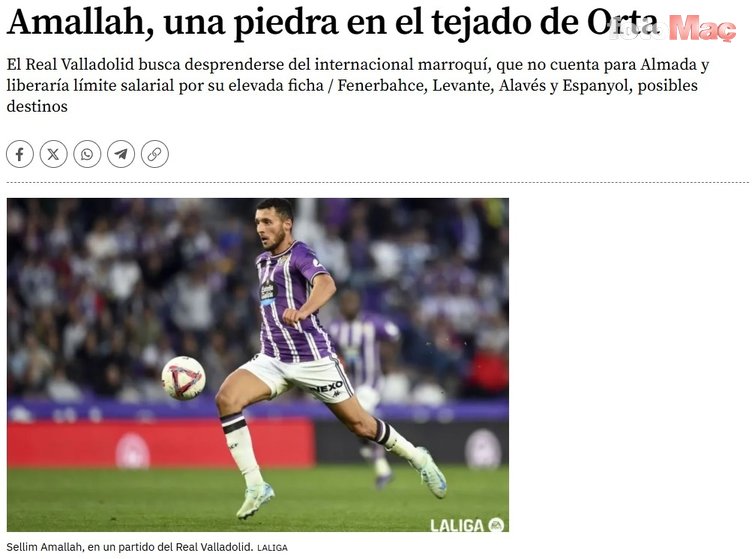The width and height of the screenshot is (752, 559).
Task: Send the article through Telegram
Action: pyautogui.click(x=121, y=154)
